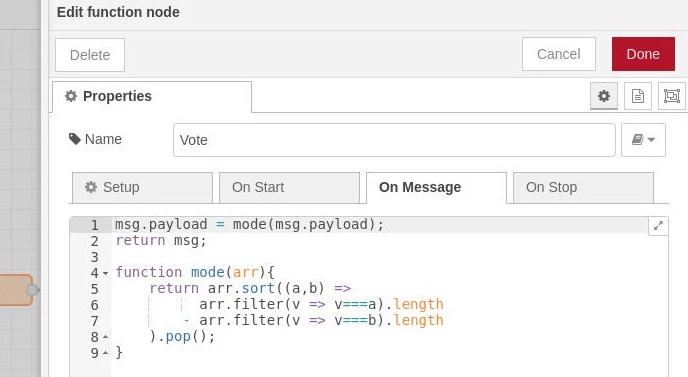Switch to the Setup tab
The image size is (688, 377).
tap(142, 187)
